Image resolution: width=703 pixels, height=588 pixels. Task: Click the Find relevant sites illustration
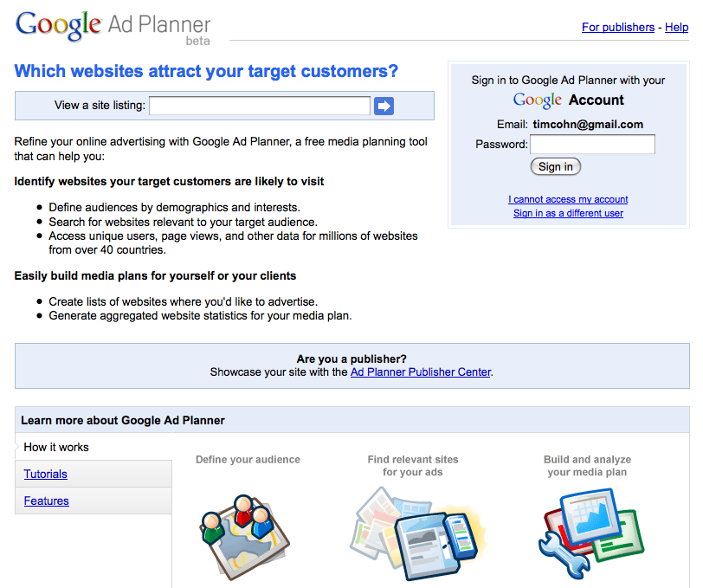(x=413, y=533)
